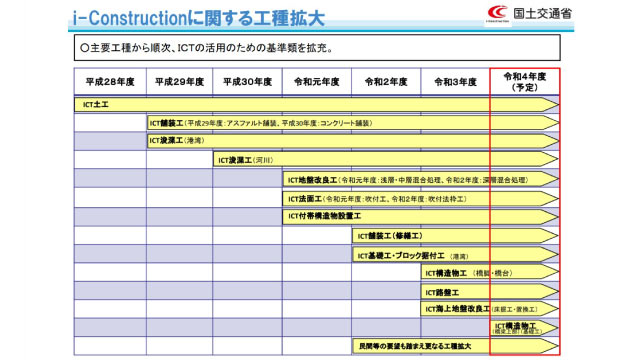This screenshot has width=640, height=360.
Task: Select the 平成28年度 column header
Action: (x=110, y=82)
